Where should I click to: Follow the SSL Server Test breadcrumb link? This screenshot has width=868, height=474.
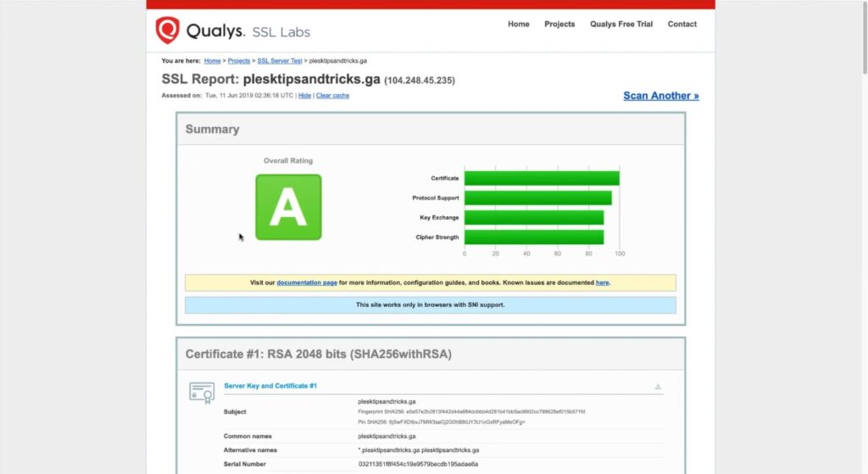280,61
